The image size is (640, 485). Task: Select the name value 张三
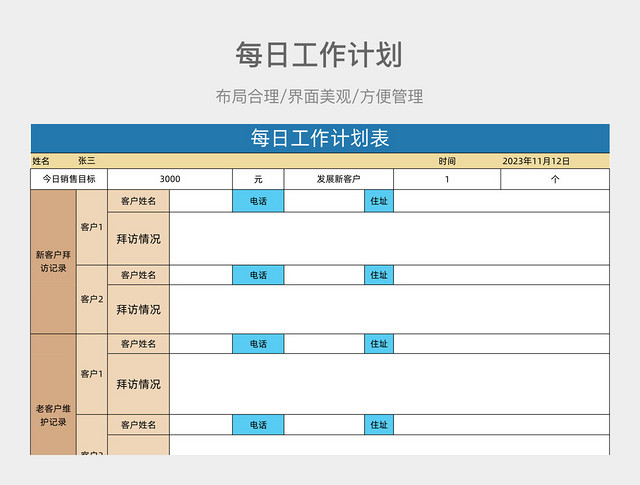coord(87,161)
